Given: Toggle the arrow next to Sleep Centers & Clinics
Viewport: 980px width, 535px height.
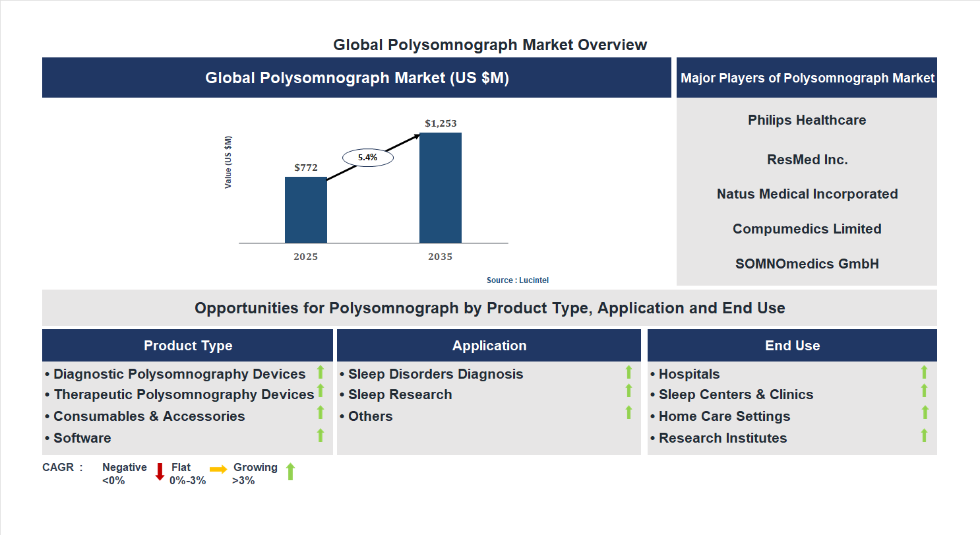Looking at the screenshot, I should [x=925, y=391].
